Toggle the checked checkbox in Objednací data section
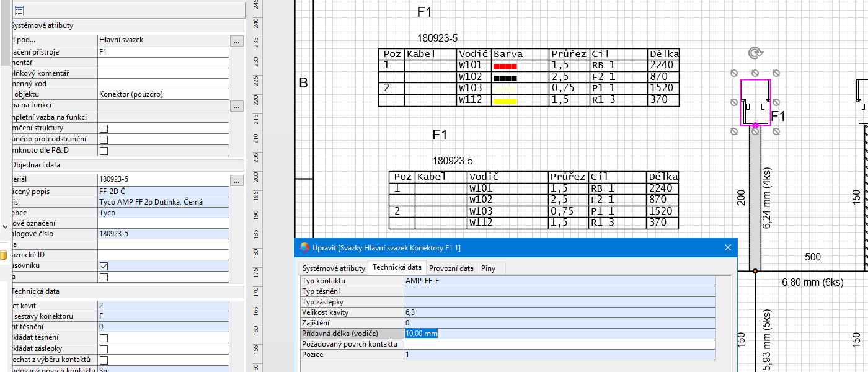This screenshot has height=372, width=868. [x=104, y=265]
